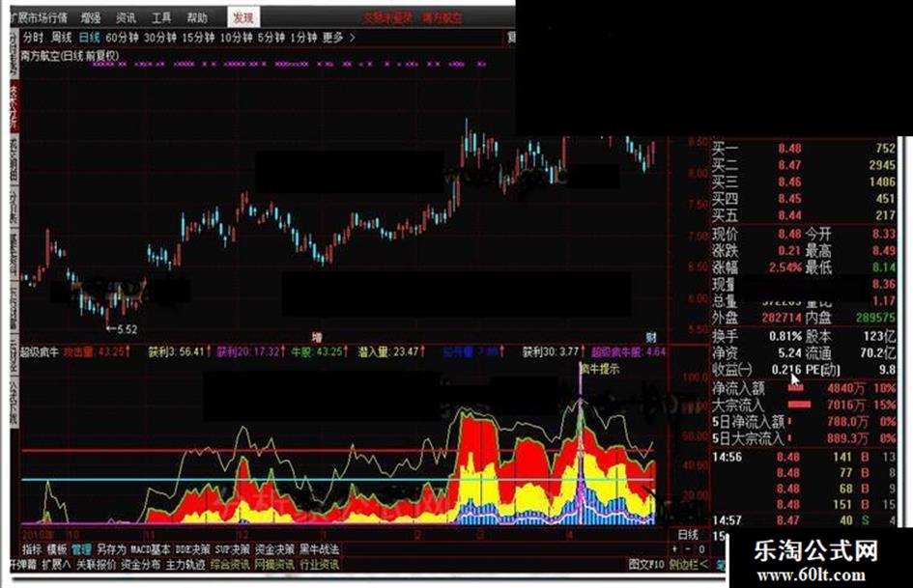
Task: Switch to 30分钟 period
Action: coord(159,38)
